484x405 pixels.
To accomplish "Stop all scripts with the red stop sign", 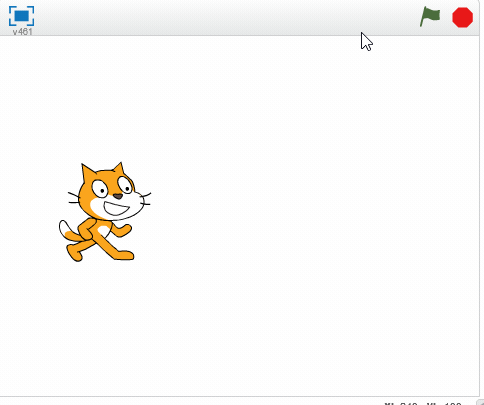I will [462, 17].
